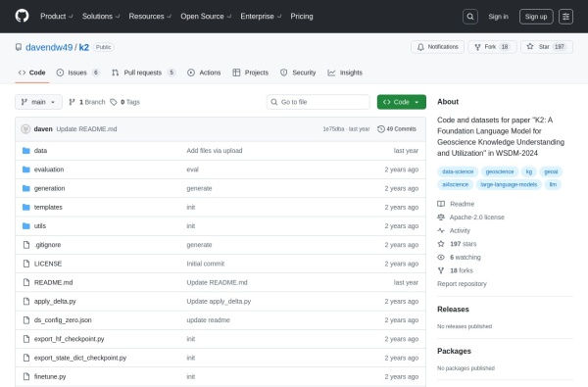Click the 0 Tags icon link
588x387 pixels.
pos(124,102)
